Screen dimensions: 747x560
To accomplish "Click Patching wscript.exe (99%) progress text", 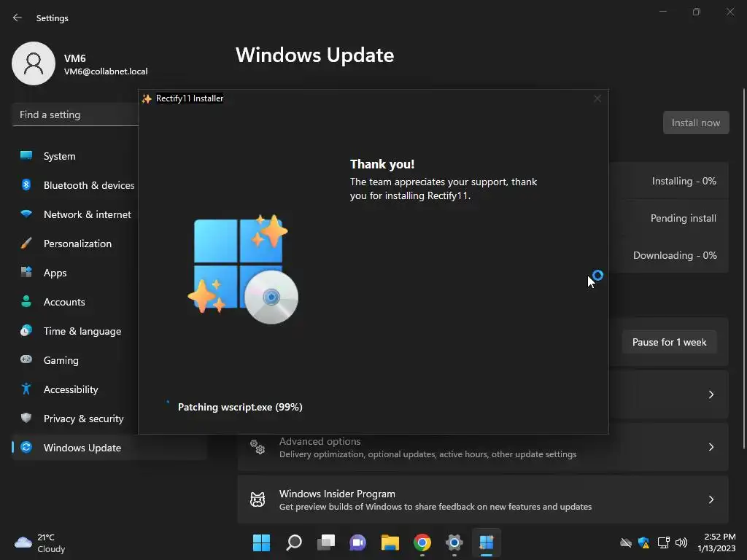I will pyautogui.click(x=240, y=407).
